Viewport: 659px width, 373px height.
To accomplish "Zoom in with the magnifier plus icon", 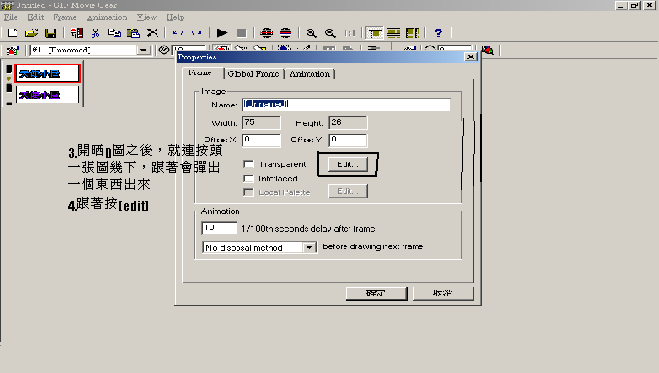I will tap(311, 33).
